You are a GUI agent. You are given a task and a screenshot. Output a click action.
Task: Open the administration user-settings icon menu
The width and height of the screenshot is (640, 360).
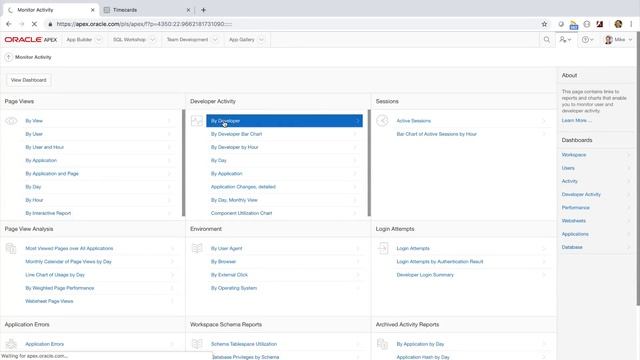565,40
